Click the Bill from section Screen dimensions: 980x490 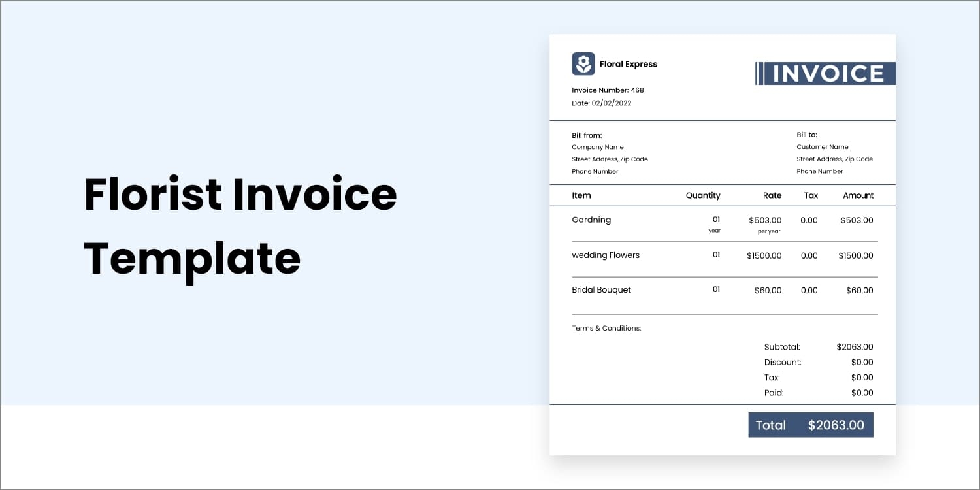coord(610,152)
